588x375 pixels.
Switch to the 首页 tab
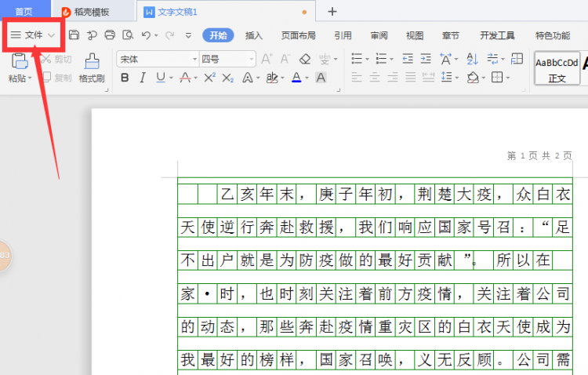click(24, 12)
